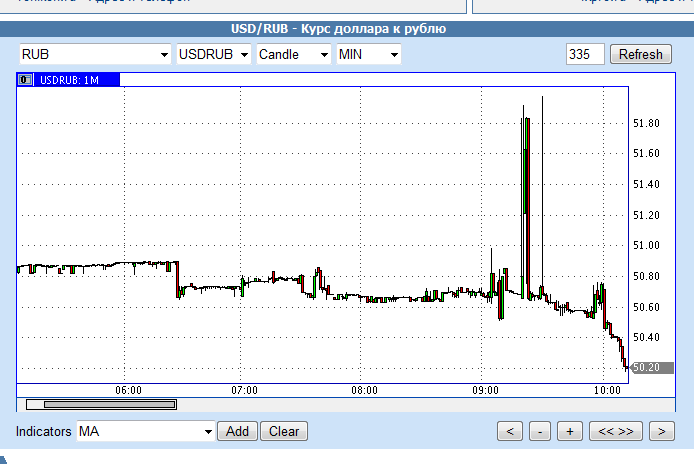Viewport: 694px width, 464px height.
Task: Click the small chart icon beside USDRUB: 1M
Action: pos(25,80)
